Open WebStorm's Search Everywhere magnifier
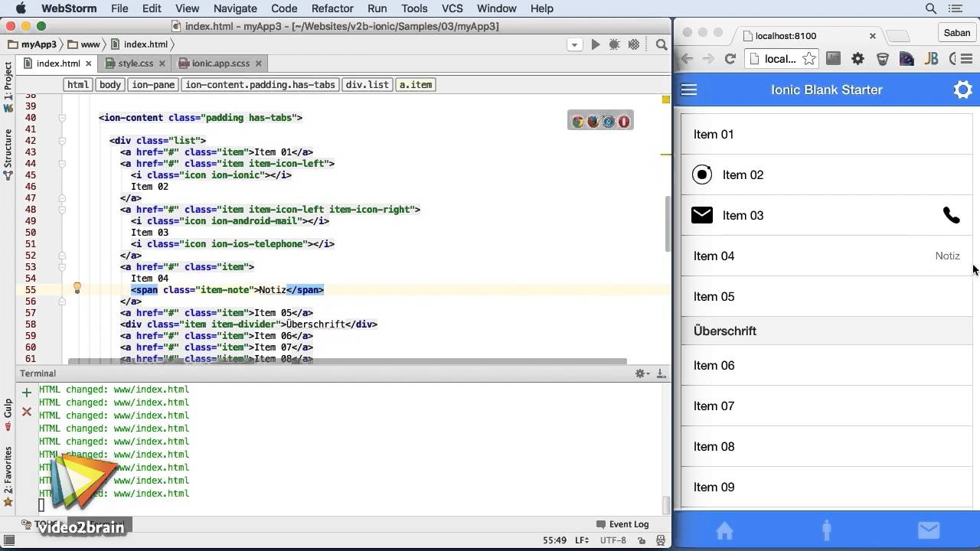 (x=661, y=45)
